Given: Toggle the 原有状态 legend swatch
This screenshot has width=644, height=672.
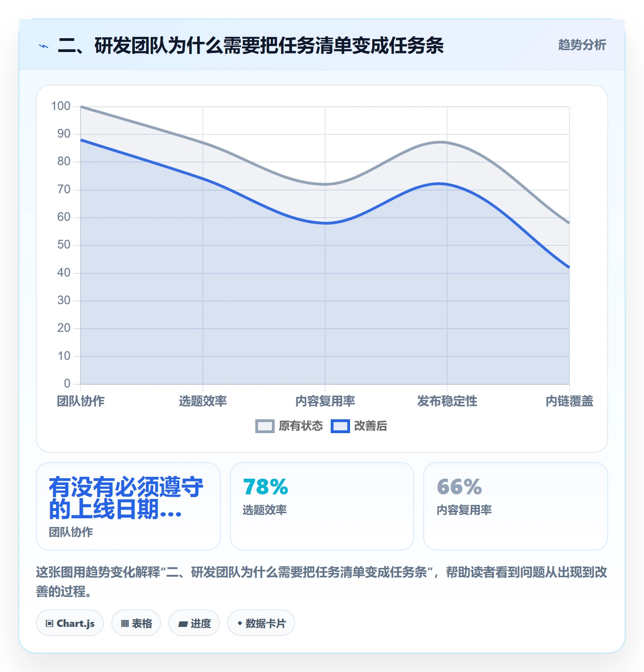Looking at the screenshot, I should point(264,426).
